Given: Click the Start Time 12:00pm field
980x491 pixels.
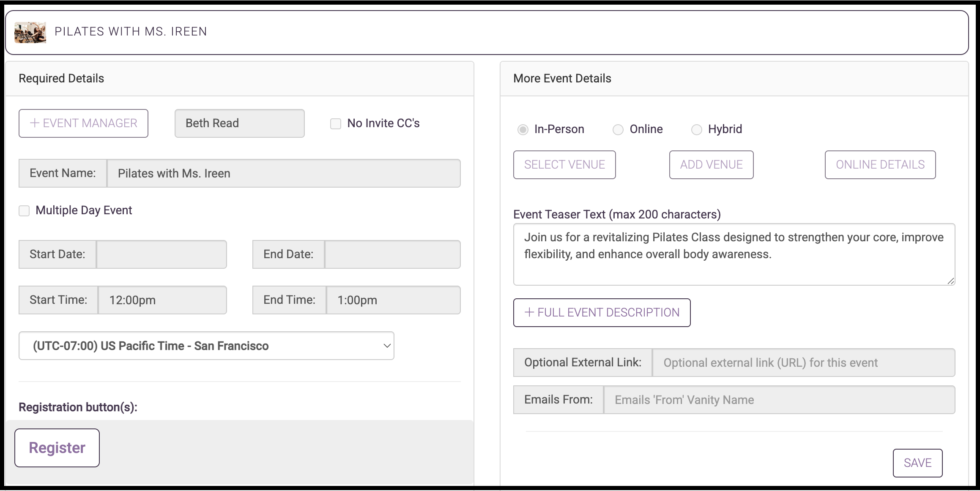Looking at the screenshot, I should click(x=162, y=300).
